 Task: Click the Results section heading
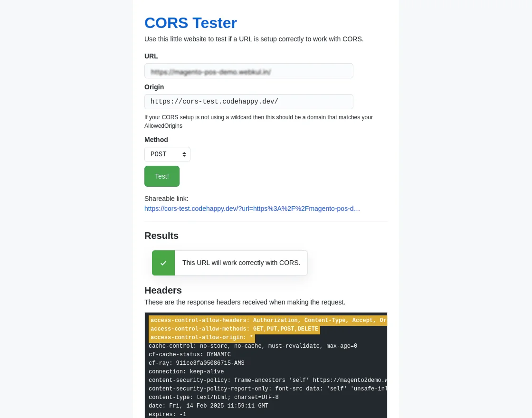(x=161, y=236)
